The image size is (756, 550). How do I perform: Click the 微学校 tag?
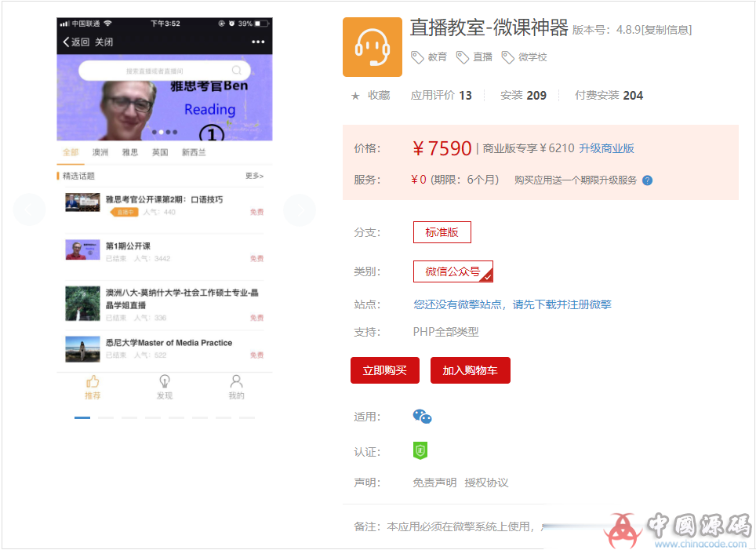532,57
